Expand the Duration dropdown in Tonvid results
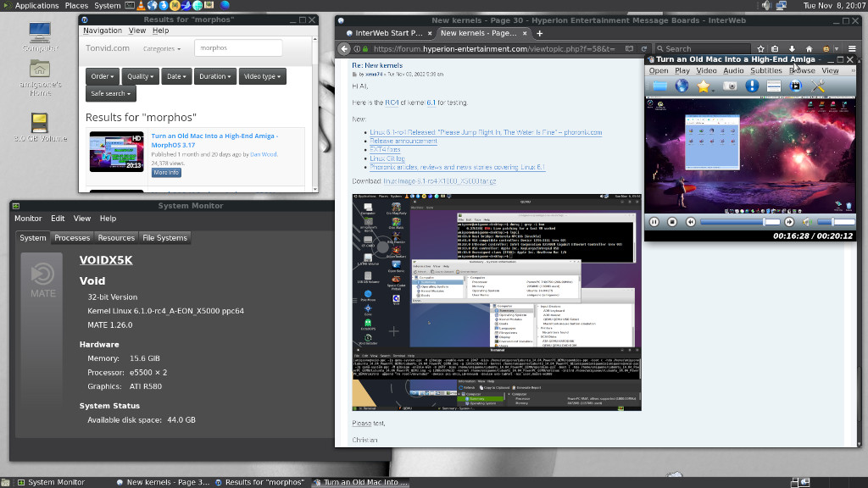This screenshot has height=488, width=868. tap(214, 76)
